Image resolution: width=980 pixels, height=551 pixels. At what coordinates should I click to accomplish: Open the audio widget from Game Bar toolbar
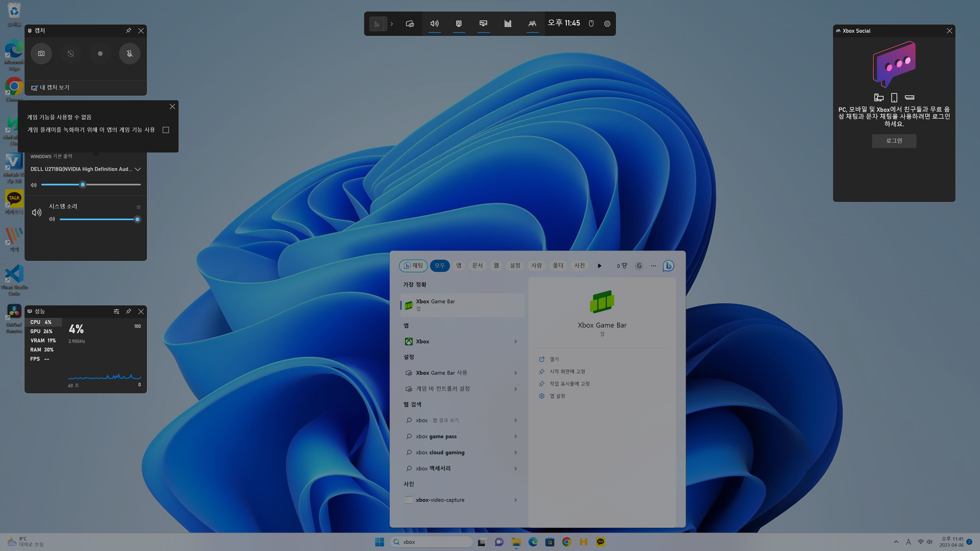[434, 23]
